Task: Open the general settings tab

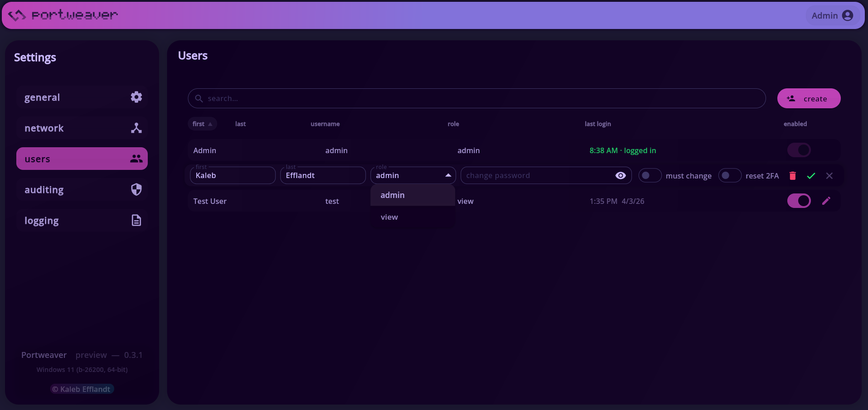Action: tap(82, 97)
